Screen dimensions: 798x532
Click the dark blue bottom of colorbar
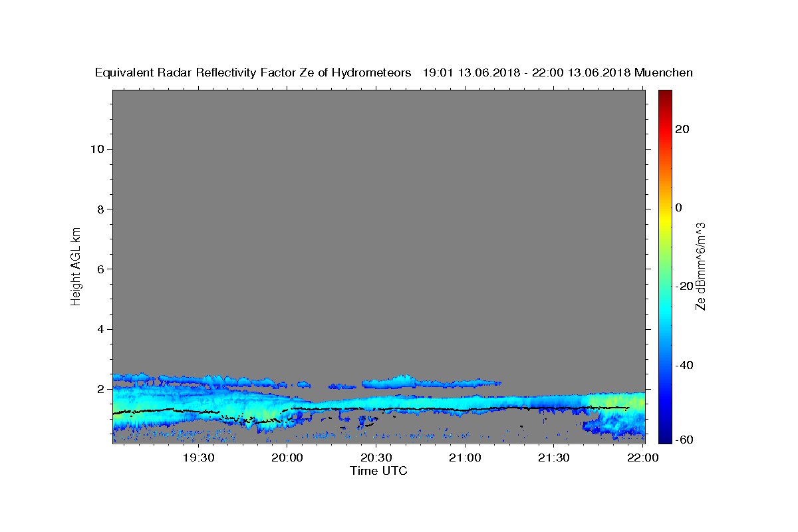coord(665,436)
